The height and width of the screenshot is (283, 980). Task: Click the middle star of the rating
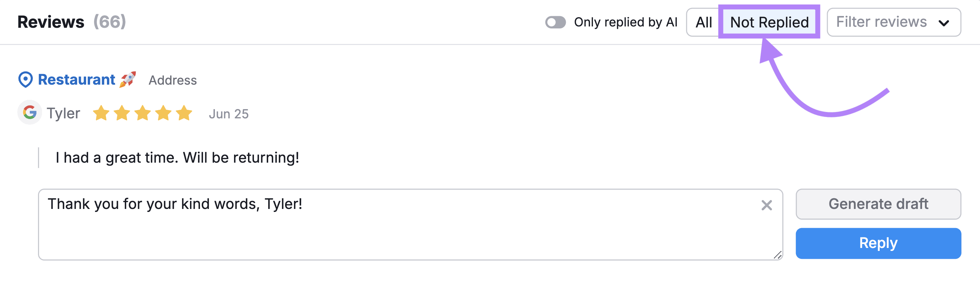143,112
